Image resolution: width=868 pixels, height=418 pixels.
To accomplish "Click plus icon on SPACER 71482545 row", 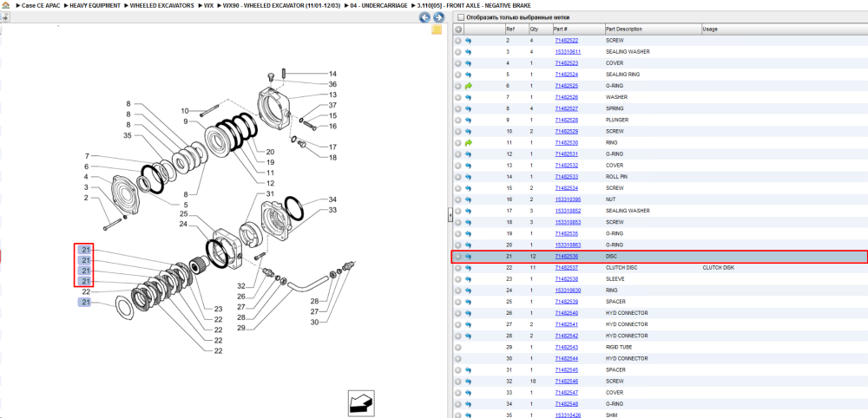I will 457,370.
